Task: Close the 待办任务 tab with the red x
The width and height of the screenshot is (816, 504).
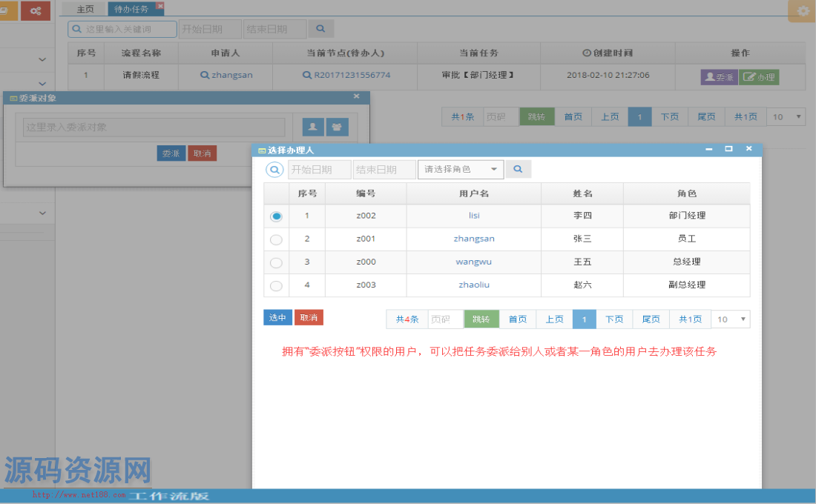Action: (159, 6)
